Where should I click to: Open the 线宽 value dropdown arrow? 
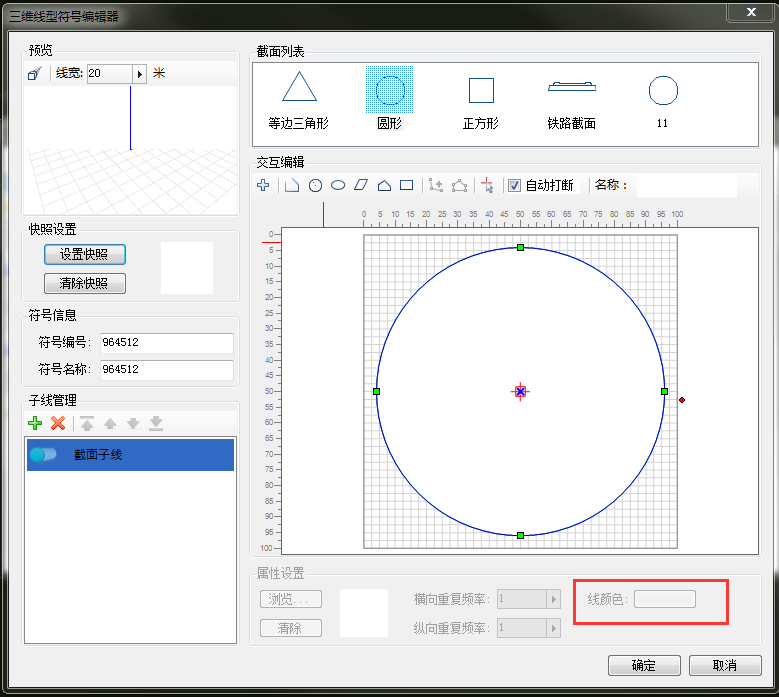(x=140, y=74)
